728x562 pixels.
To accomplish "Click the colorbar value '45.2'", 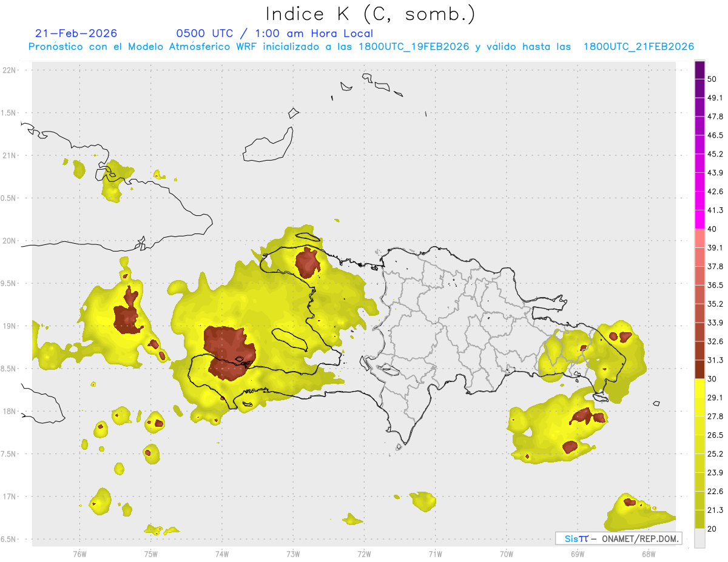I will (715, 154).
